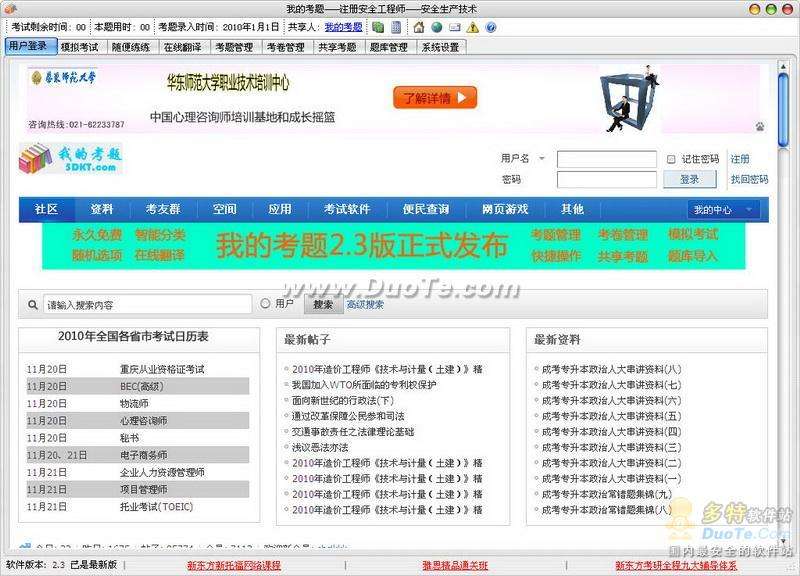800x576 pixels.
Task: Open 成考专升本政治人大串讲资料(八)
Action: point(611,369)
